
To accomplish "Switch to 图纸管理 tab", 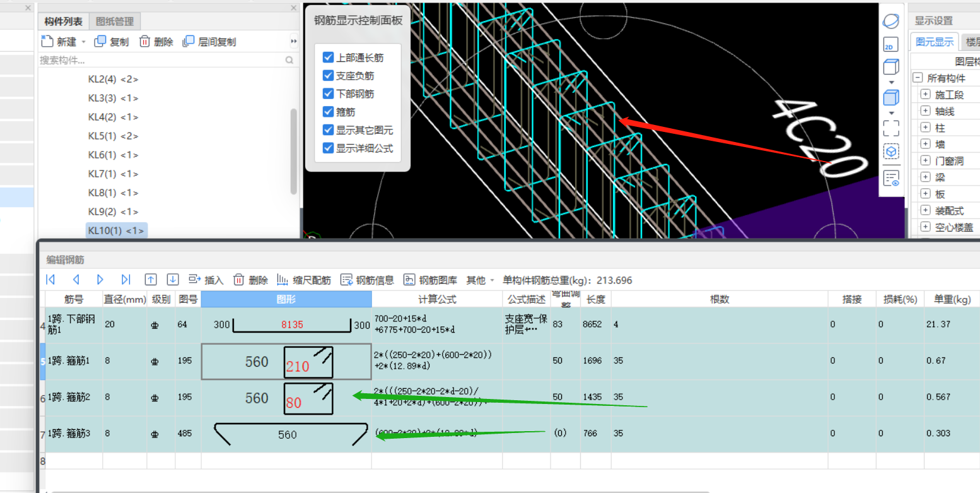I will click(115, 21).
